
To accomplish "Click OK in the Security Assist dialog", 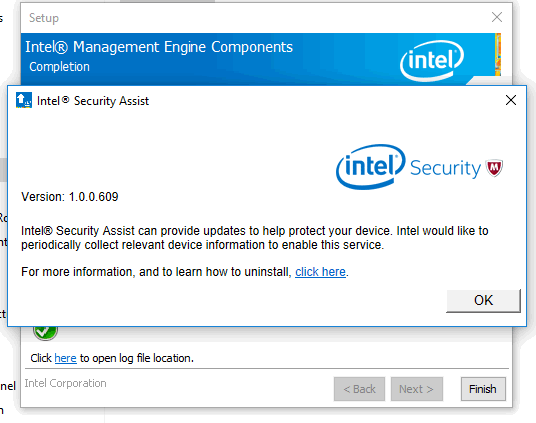I will point(483,301).
